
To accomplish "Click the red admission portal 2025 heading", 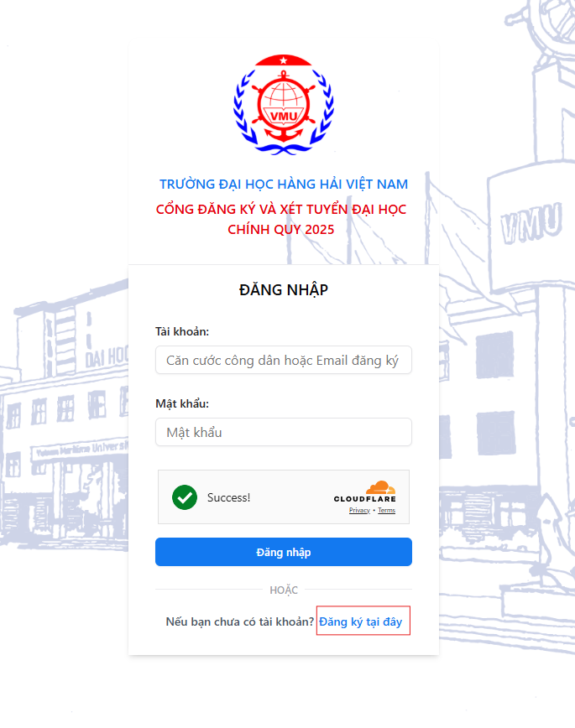I will click(281, 219).
